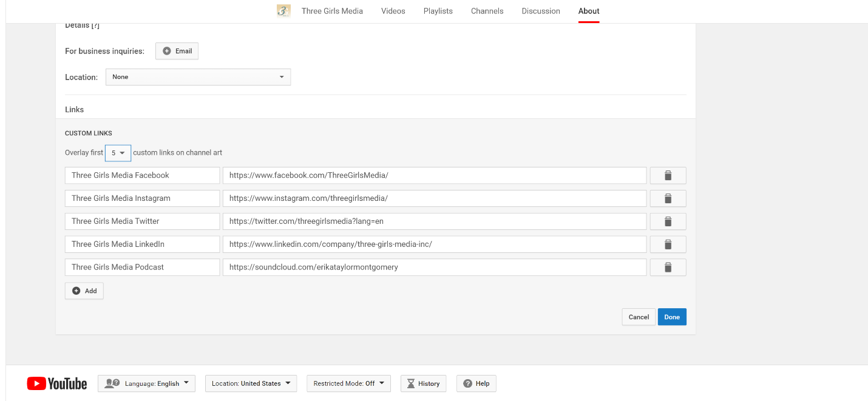Click the Details [?] help label
This screenshot has width=868, height=401.
tap(82, 25)
